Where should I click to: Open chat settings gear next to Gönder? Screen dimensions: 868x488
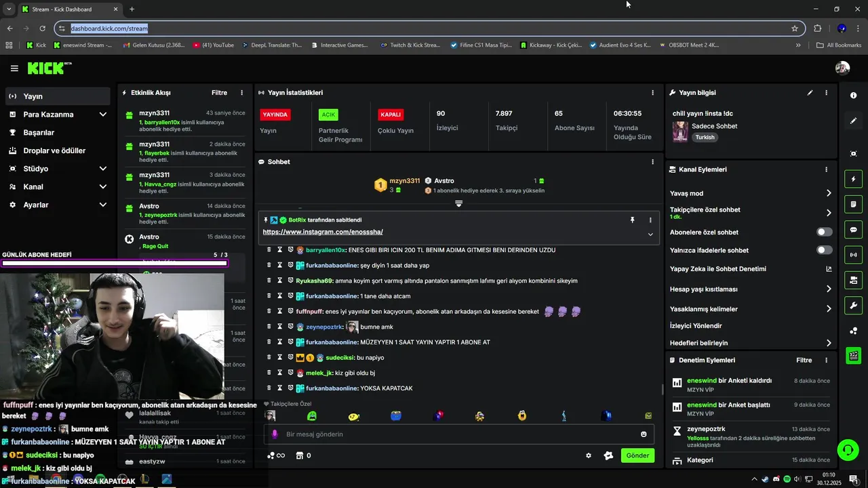(589, 455)
